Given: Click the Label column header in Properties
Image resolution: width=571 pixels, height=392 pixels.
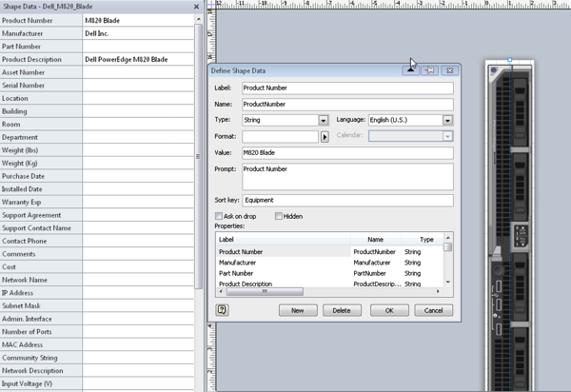Looking at the screenshot, I should coord(283,240).
